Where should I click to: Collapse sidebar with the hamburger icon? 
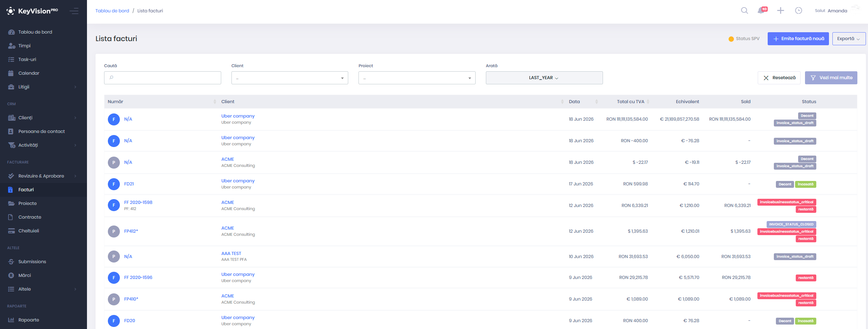[74, 11]
